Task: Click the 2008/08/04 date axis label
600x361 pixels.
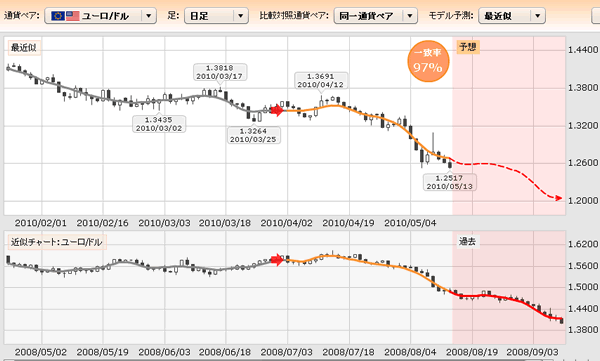Action: pyautogui.click(x=410, y=352)
